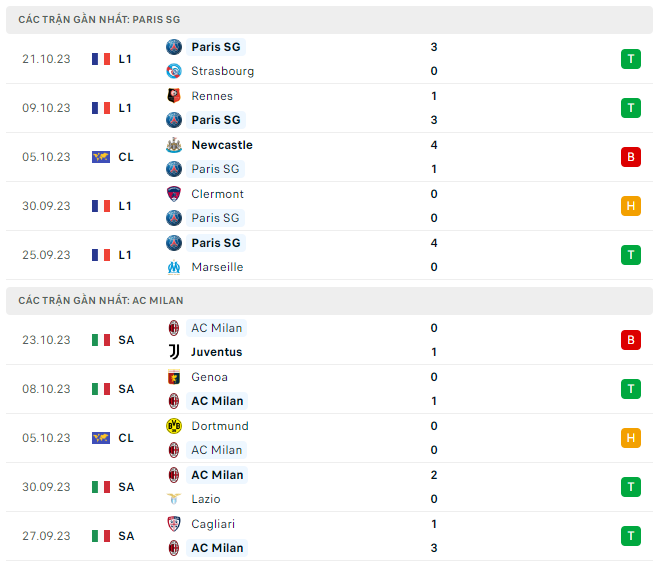The height and width of the screenshot is (567, 658).
Task: Click red B badge for Newcastle match
Action: (x=630, y=157)
